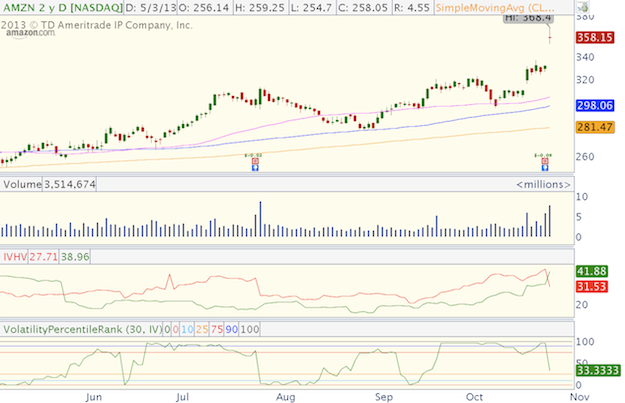Click the blue event icon near August
625x403 pixels.
(x=254, y=166)
